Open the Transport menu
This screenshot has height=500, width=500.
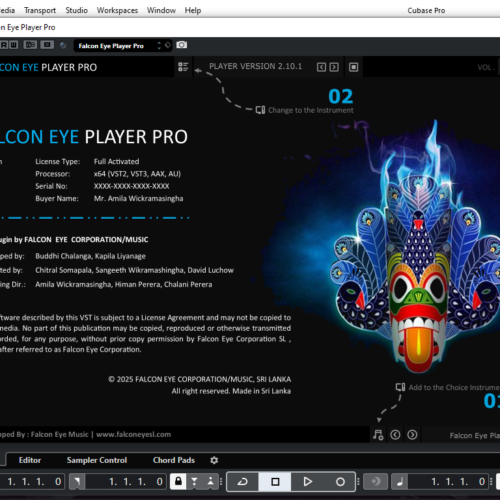[40, 10]
